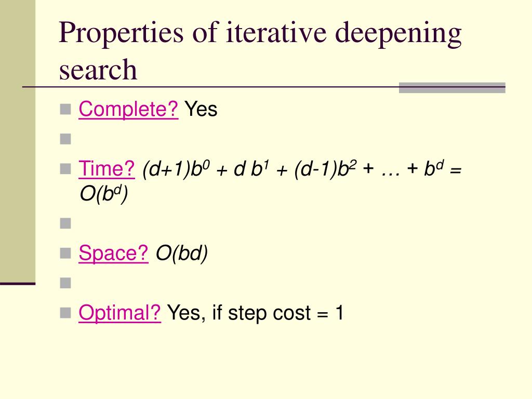Open the Complete? link
This screenshot has width=532, height=399.
tap(128, 109)
